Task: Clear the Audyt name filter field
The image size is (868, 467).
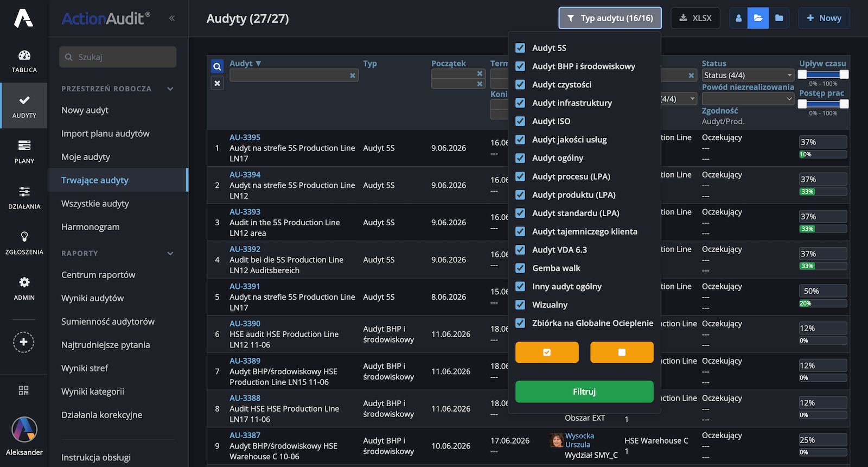Action: [353, 75]
